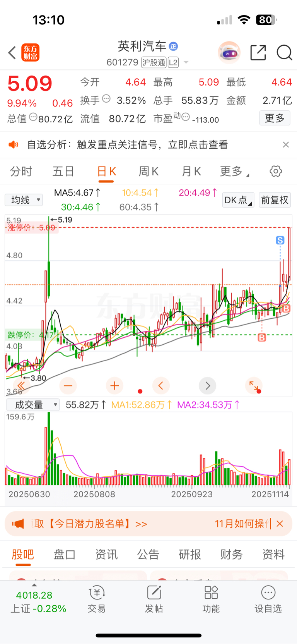Click the 更多 quote details button
Image resolution: width=297 pixels, height=644 pixels.
click(275, 118)
